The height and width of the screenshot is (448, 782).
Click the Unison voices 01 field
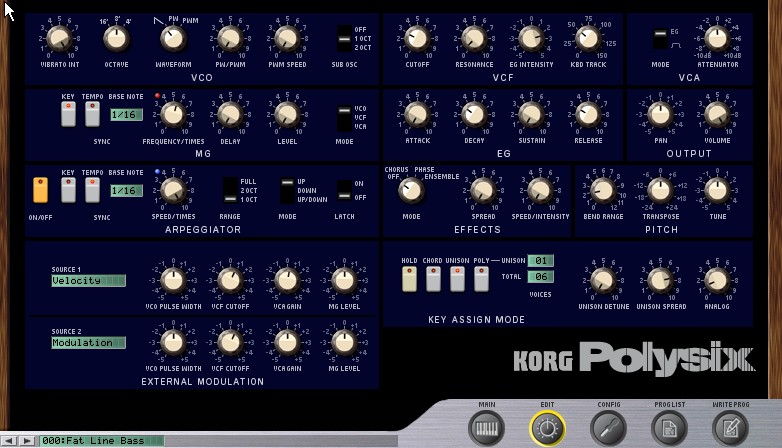click(541, 260)
